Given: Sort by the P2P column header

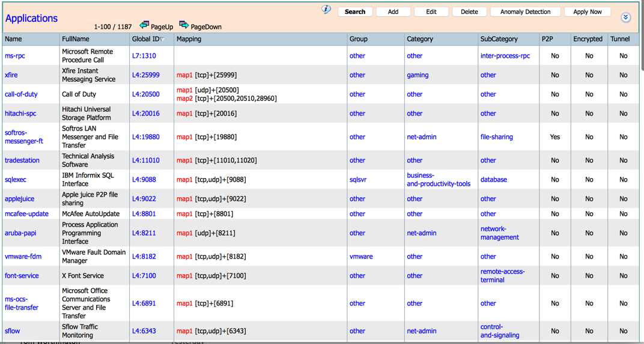Looking at the screenshot, I should pos(547,39).
